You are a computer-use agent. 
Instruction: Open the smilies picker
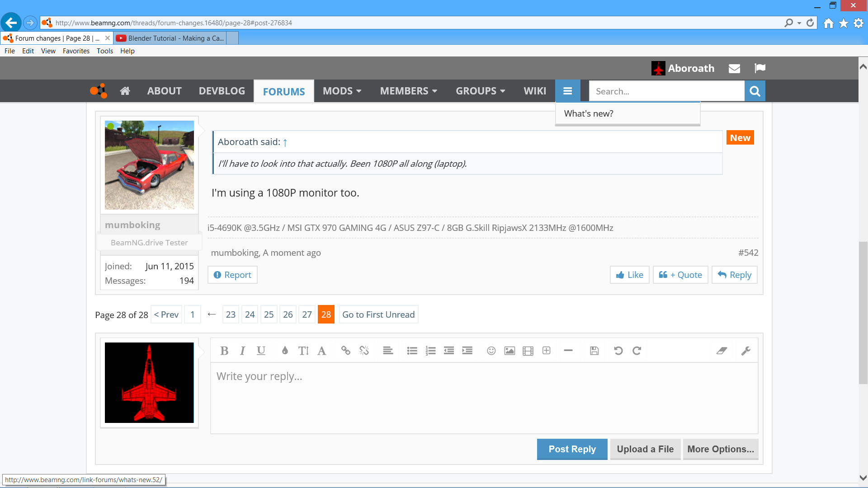click(491, 351)
